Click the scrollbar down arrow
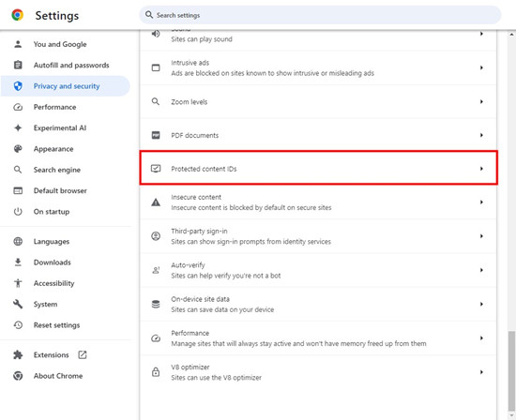 tap(511, 415)
